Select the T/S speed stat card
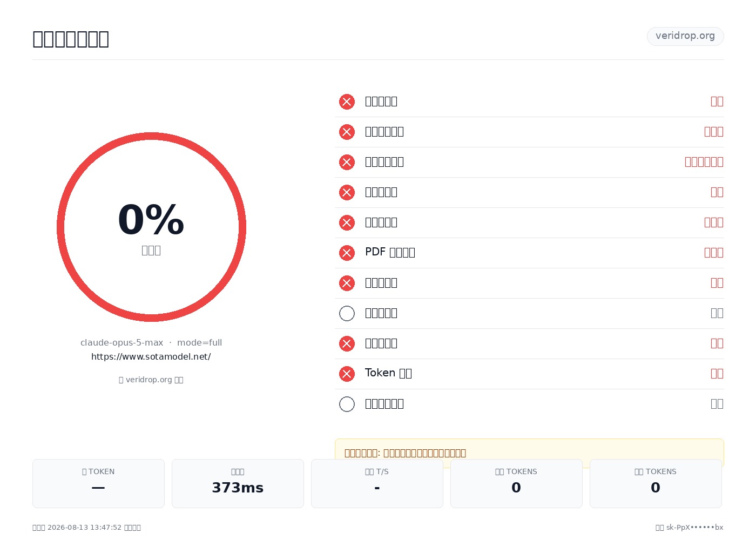 (377, 483)
